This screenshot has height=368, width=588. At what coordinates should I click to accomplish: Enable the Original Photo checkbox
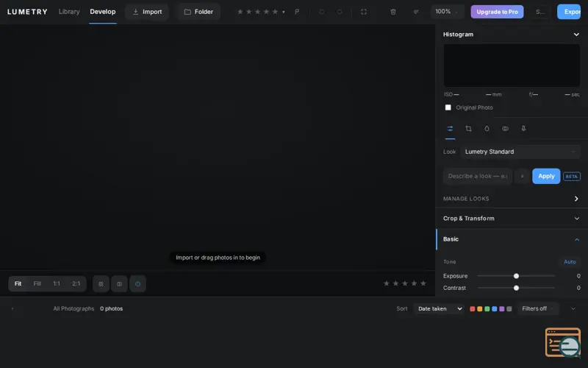(448, 107)
